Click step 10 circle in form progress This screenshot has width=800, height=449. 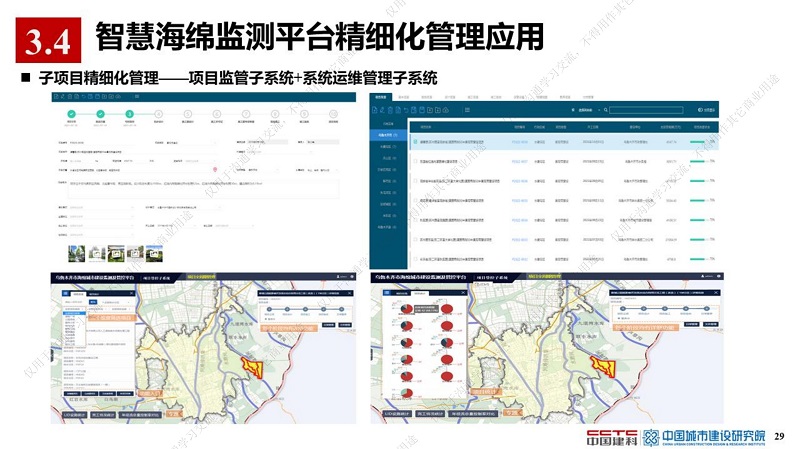pos(333,114)
